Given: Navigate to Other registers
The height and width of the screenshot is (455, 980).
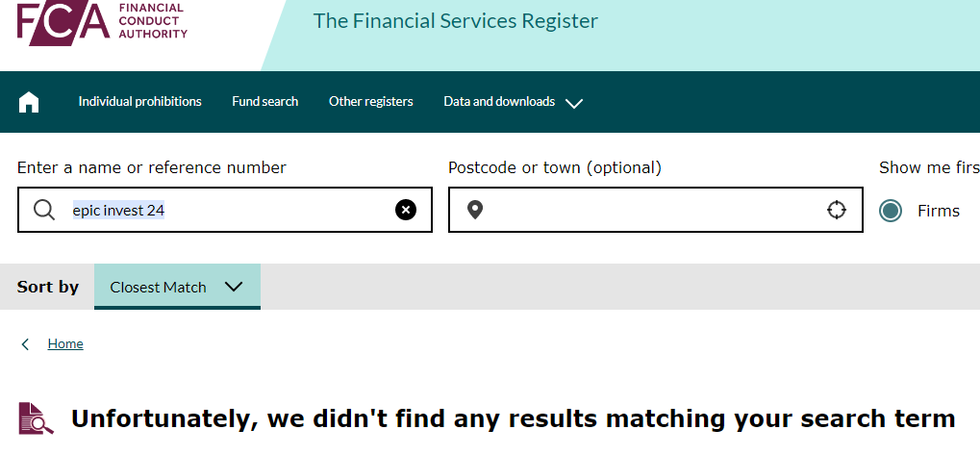Looking at the screenshot, I should (x=371, y=102).
